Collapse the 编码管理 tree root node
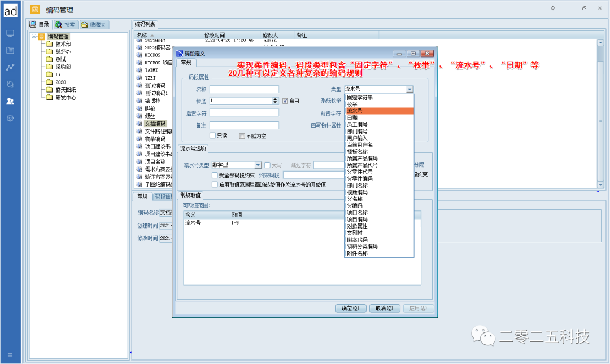The image size is (610, 364). (34, 36)
